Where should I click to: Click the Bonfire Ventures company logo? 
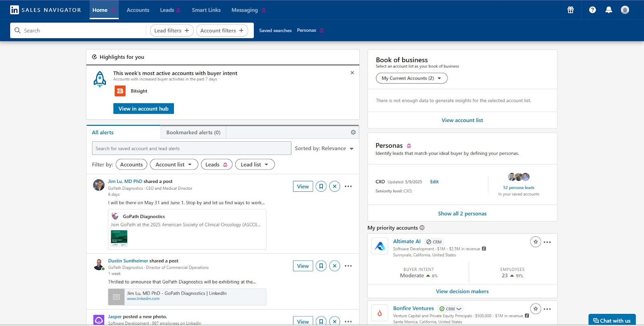pos(380,313)
